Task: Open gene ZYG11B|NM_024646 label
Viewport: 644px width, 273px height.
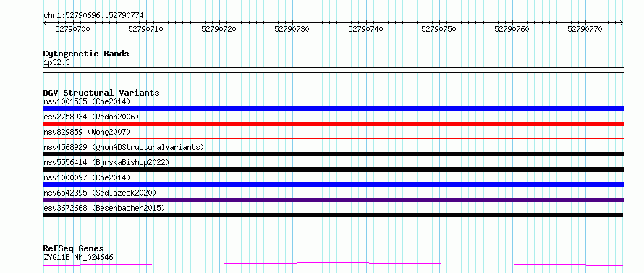Action: (x=78, y=257)
